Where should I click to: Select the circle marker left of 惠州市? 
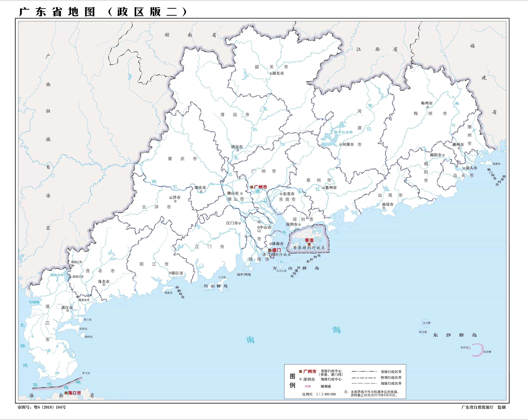click(323, 188)
